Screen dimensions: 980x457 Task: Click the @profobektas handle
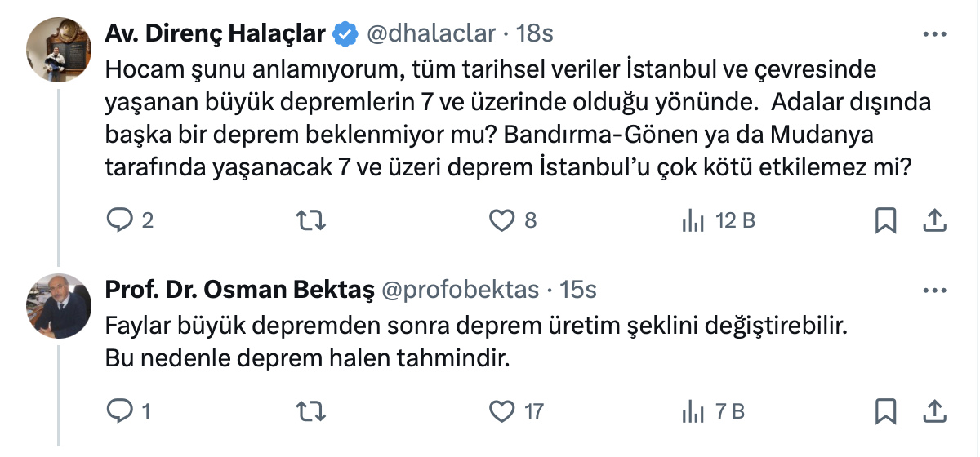tap(459, 290)
